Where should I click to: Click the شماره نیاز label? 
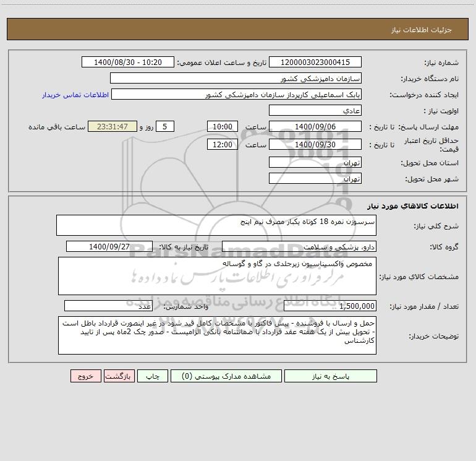point(441,63)
